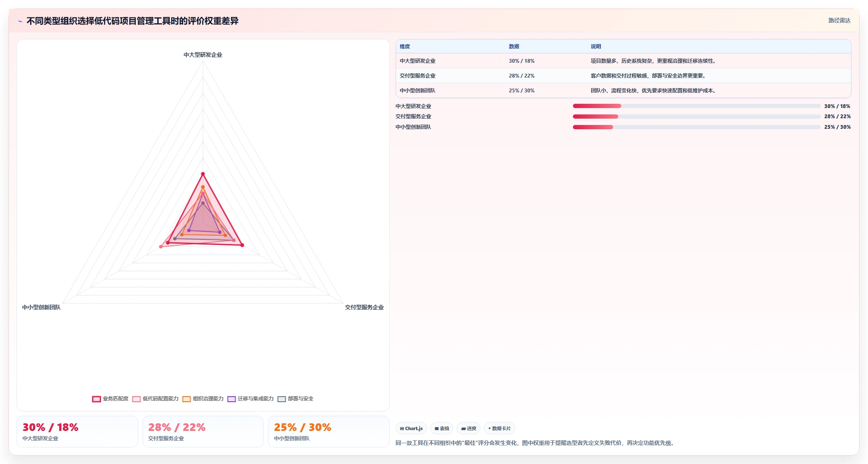This screenshot has width=868, height=464.
Task: Click the 交付型服务企业 radar axis label
Action: [x=364, y=307]
